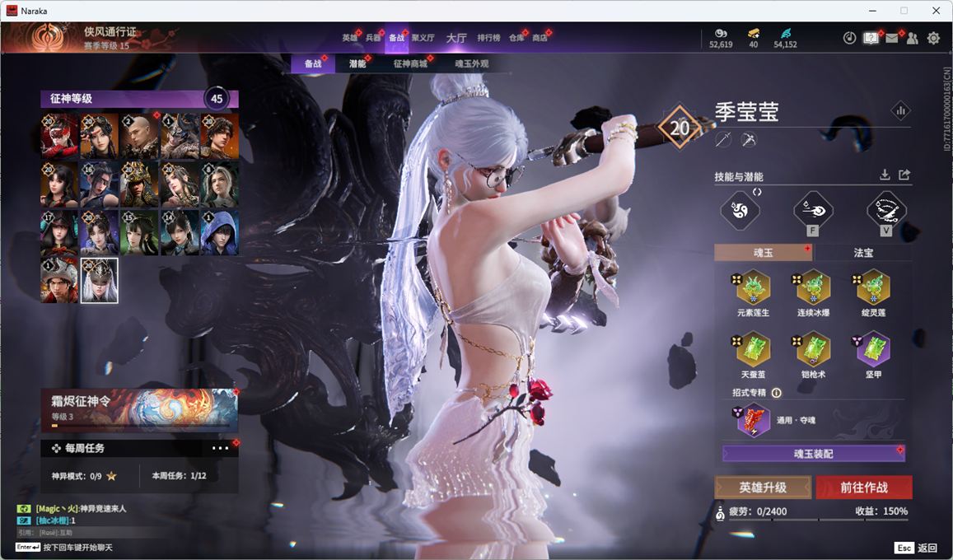Select the 元素莲生 soul jade
The width and height of the screenshot is (953, 560).
click(753, 288)
